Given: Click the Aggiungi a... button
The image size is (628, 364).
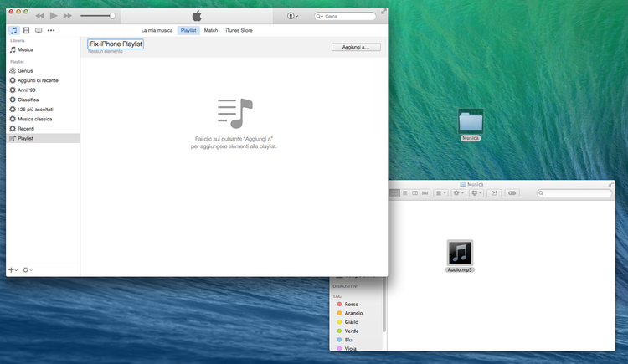Looking at the screenshot, I should coord(355,47).
